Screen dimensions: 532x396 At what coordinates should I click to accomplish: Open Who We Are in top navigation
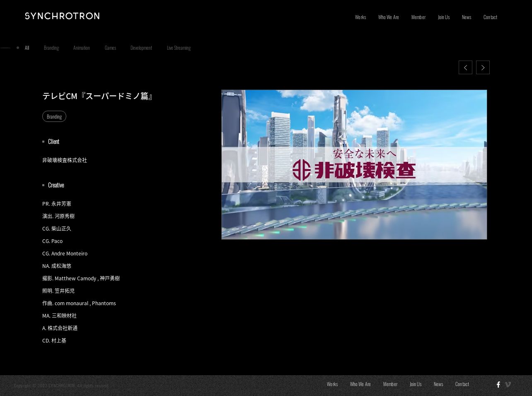click(x=389, y=17)
